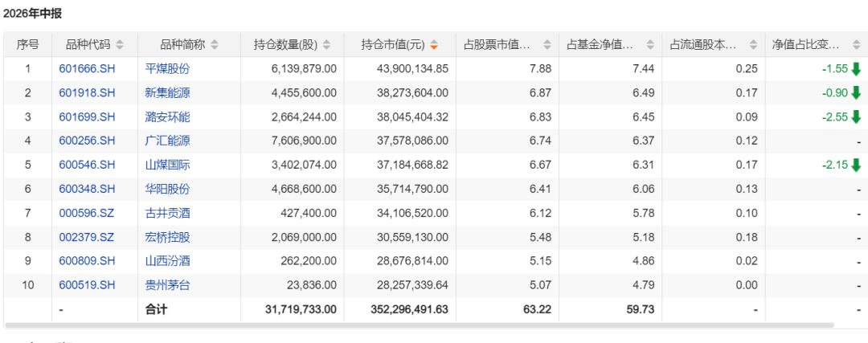This screenshot has height=343, width=868.
Task: Select the 合计 row label
Action: click(x=156, y=310)
